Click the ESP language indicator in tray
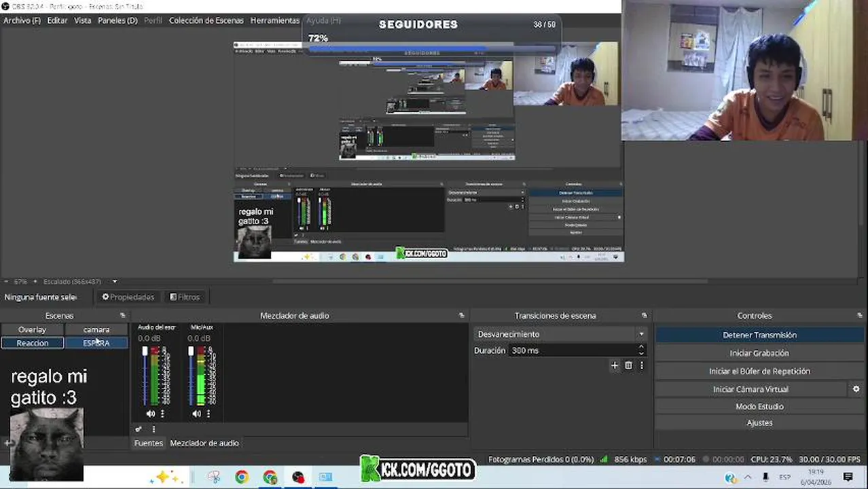The width and height of the screenshot is (868, 489). [784, 477]
